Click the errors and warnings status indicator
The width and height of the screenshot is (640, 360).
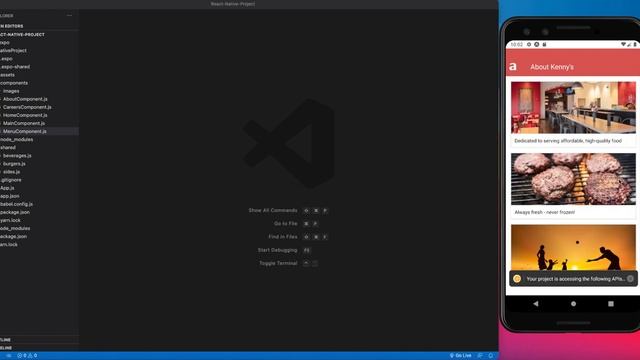click(x=27, y=356)
